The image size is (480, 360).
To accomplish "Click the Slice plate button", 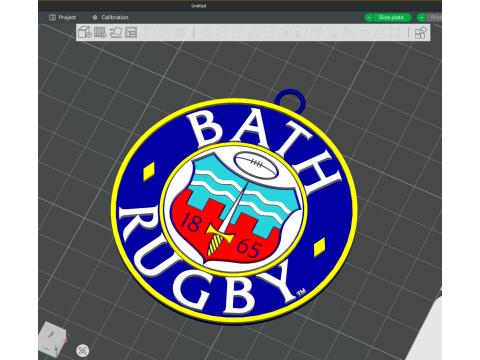I will pyautogui.click(x=392, y=17).
